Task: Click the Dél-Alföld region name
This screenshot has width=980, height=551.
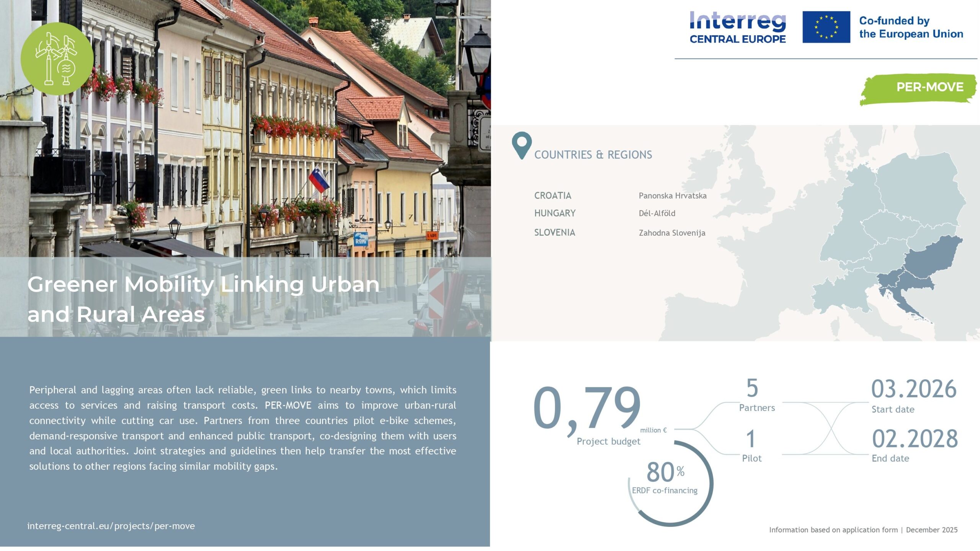Action: tap(657, 213)
